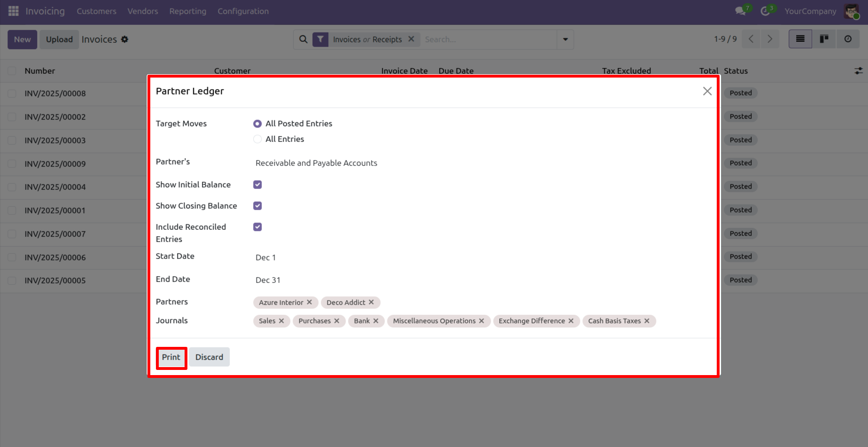Focus the invoices search field
The width and height of the screenshot is (868, 447).
(488, 39)
